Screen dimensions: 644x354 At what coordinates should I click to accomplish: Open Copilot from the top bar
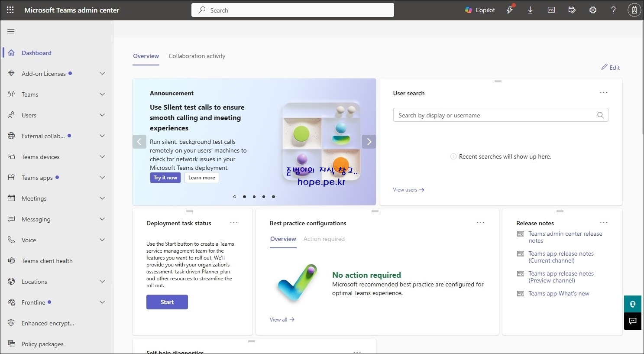[480, 10]
